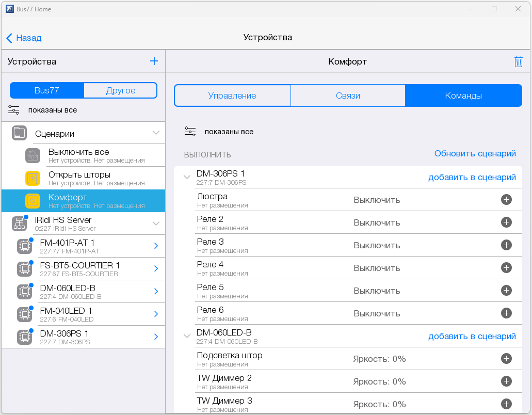Switch to the Другое segment
This screenshot has width=532, height=415.
coord(120,90)
